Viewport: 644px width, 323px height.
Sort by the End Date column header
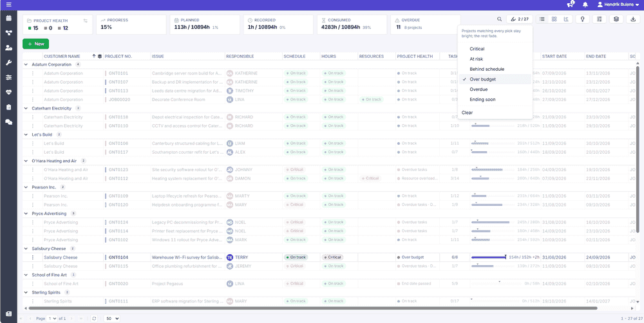coord(596,56)
